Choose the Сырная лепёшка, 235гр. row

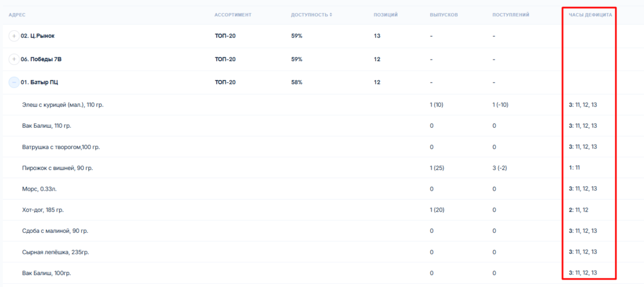[55, 252]
